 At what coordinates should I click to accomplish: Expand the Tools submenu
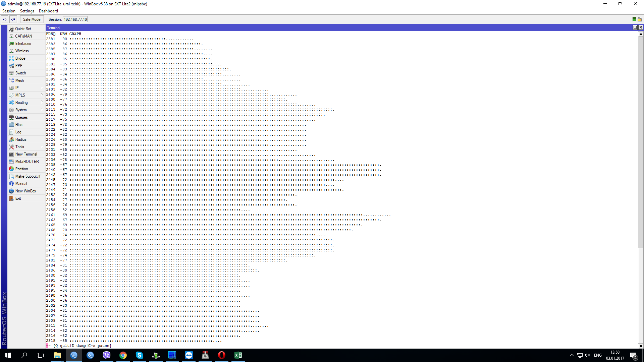click(x=19, y=147)
